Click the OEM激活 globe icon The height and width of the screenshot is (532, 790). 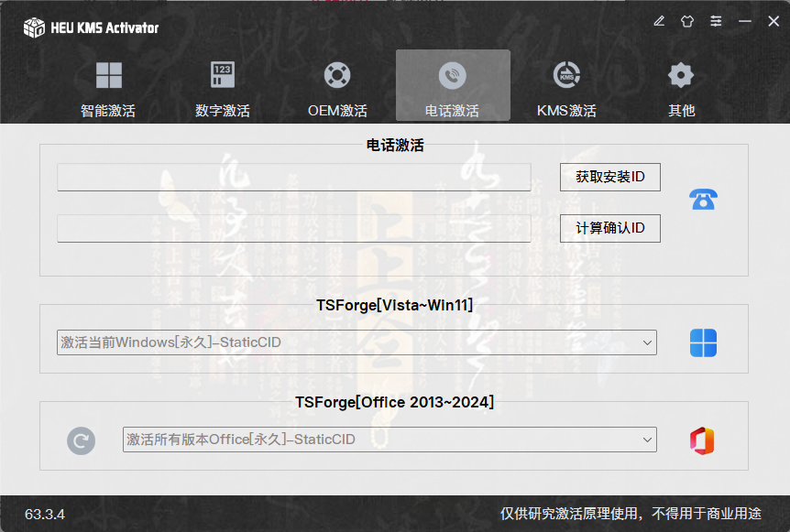tap(336, 75)
